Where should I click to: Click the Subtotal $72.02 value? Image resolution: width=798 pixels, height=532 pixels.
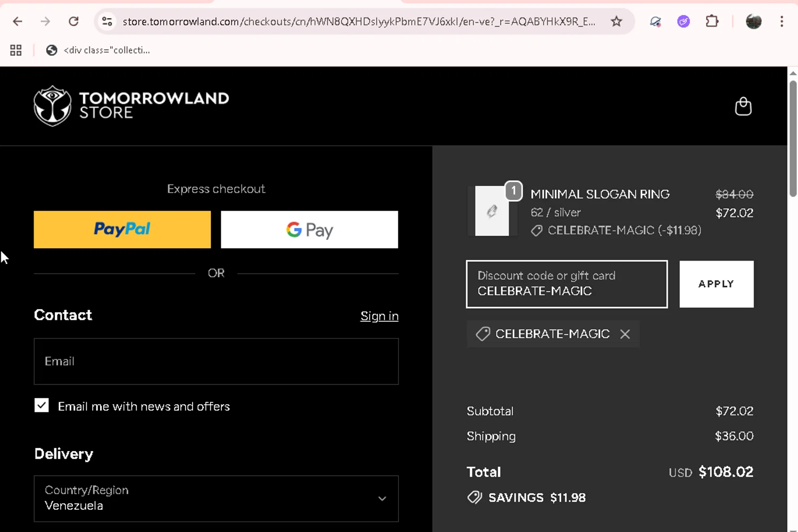click(x=734, y=411)
